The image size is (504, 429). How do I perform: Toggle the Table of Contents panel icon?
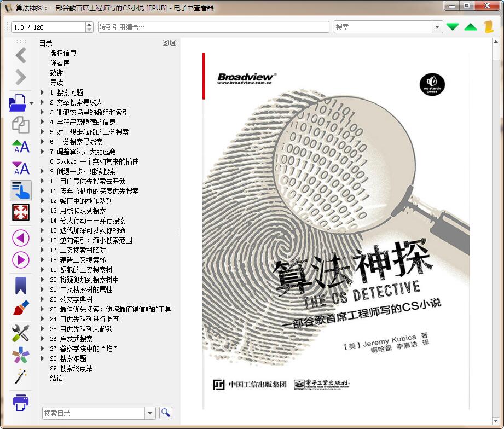tap(21, 190)
